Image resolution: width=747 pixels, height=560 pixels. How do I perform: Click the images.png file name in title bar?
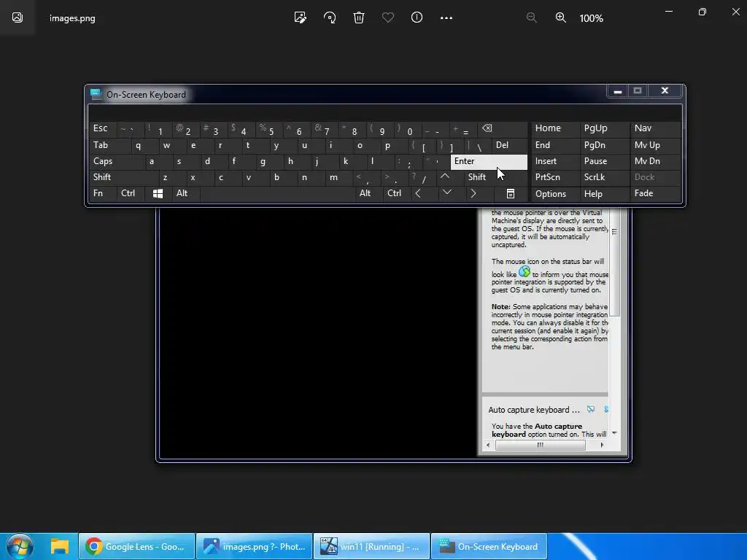72,18
